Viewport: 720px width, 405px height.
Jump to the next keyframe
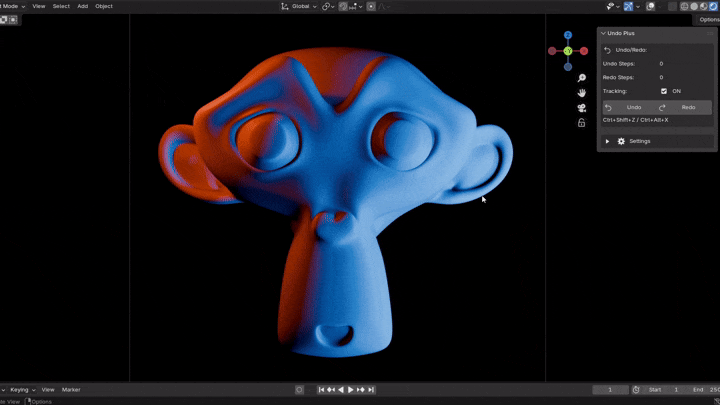click(x=361, y=390)
